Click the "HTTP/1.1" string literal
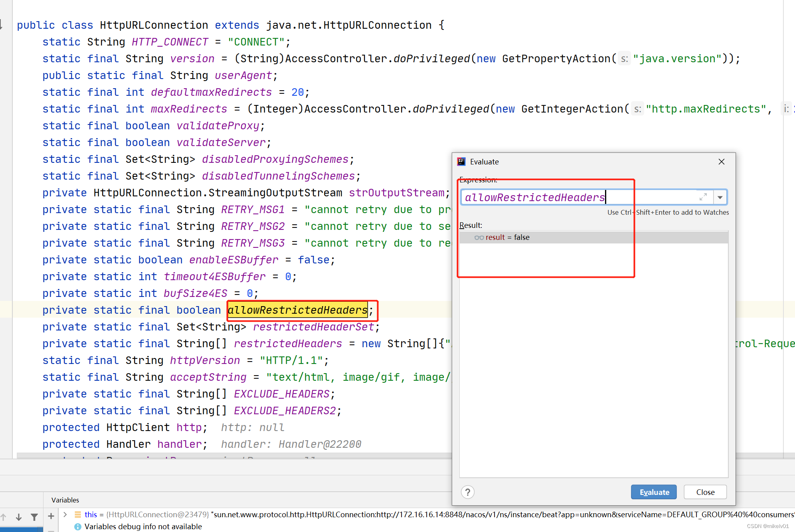795x532 pixels. [x=291, y=360]
